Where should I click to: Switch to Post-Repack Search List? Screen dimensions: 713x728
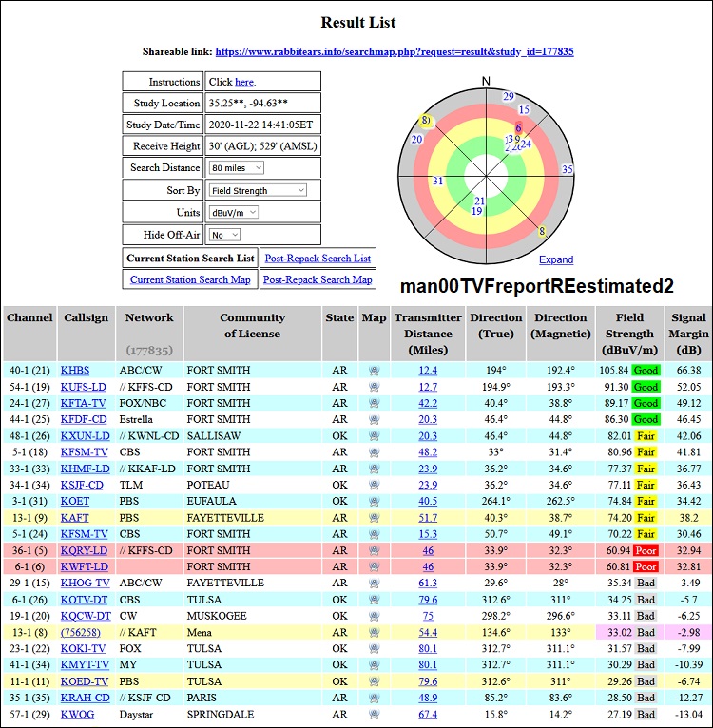[317, 258]
